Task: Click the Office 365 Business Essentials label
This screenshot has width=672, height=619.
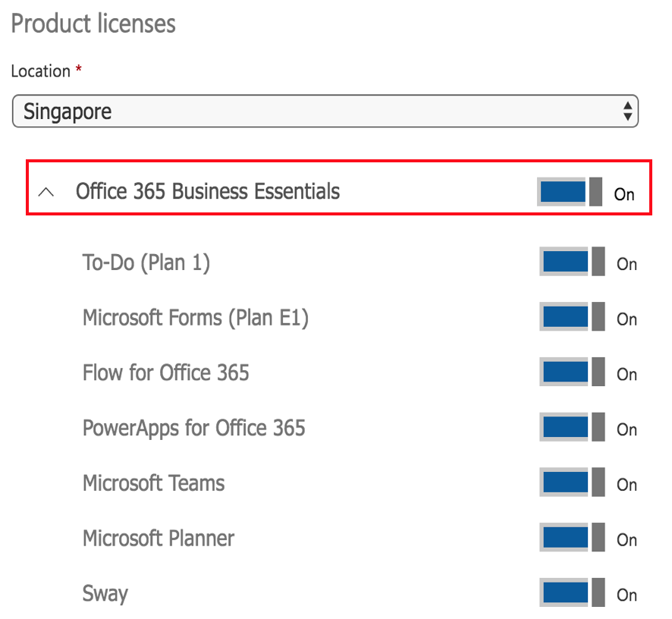Action: [208, 191]
